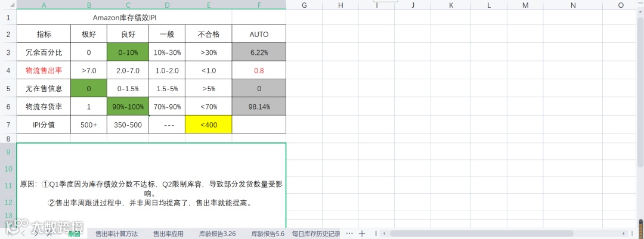Select the 2.0-7.0 cell
644x239 pixels.
128,71
